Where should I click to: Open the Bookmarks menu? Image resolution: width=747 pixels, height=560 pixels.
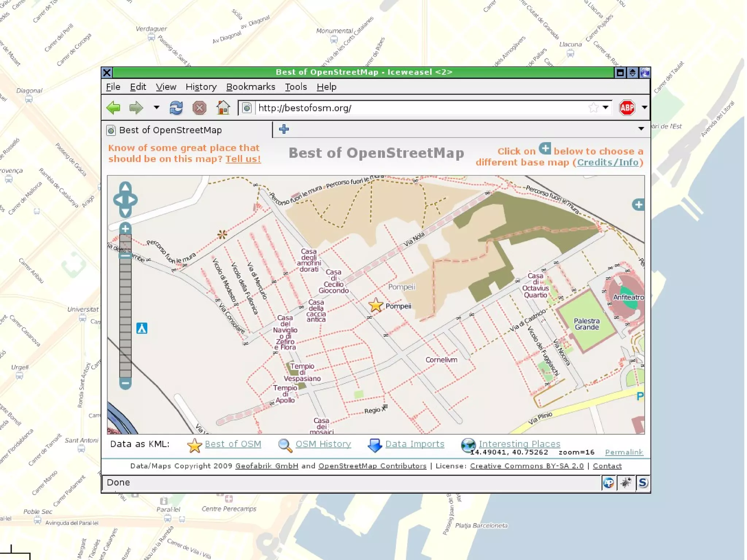(251, 87)
